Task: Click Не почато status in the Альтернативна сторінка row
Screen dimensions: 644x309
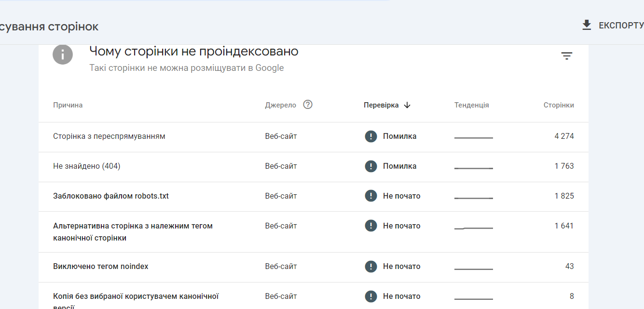Action: tap(401, 226)
